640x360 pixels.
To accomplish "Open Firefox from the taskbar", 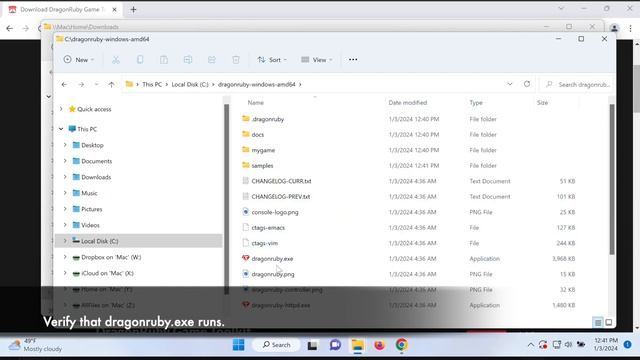I will 380,345.
